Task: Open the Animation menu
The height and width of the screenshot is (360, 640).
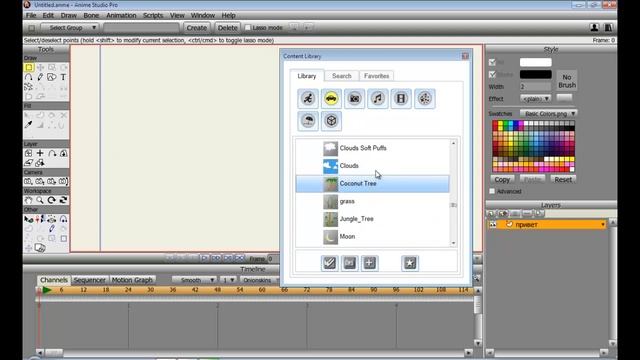Action: coord(121,16)
